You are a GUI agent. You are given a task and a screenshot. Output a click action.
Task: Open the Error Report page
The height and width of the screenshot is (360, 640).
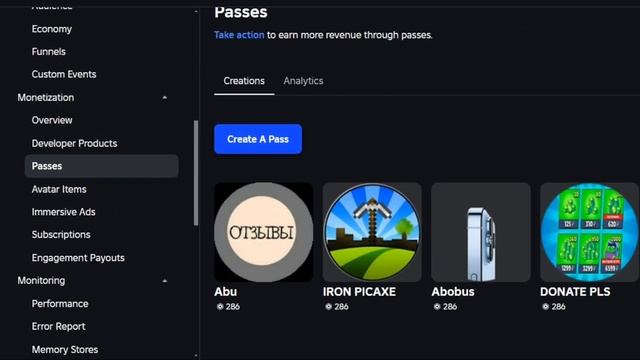(59, 327)
